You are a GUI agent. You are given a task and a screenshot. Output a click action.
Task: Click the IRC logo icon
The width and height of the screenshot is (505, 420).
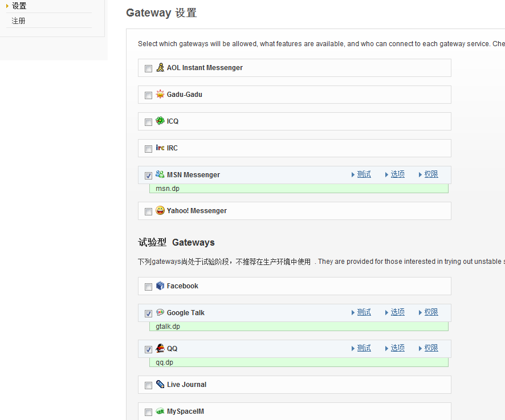[x=160, y=148]
